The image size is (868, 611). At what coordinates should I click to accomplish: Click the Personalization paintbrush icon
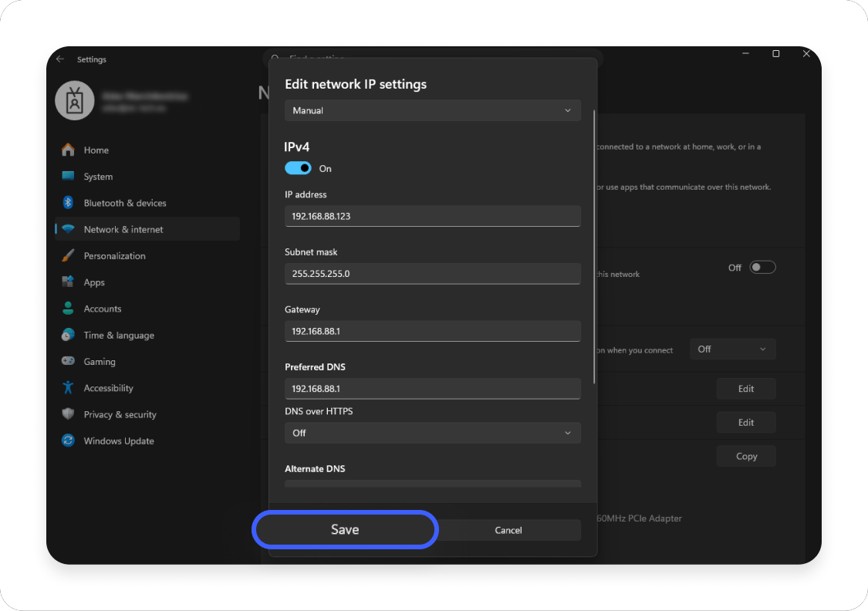pyautogui.click(x=68, y=255)
